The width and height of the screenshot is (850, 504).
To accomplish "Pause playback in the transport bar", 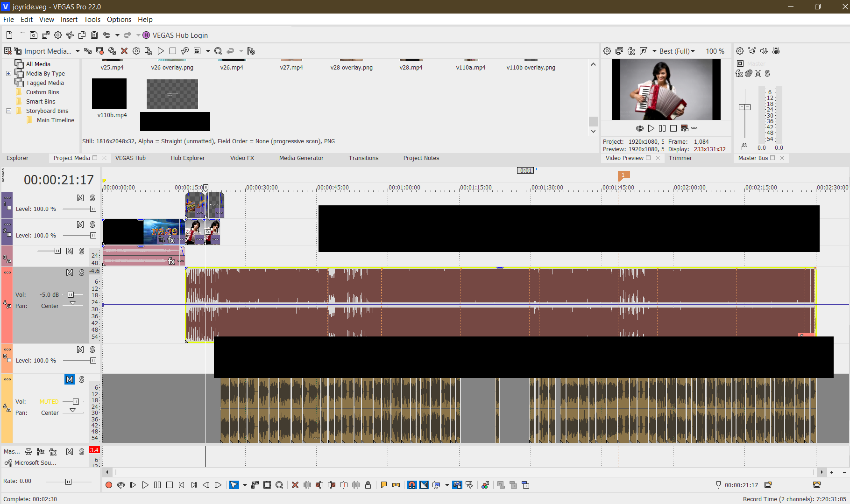I will tap(157, 485).
